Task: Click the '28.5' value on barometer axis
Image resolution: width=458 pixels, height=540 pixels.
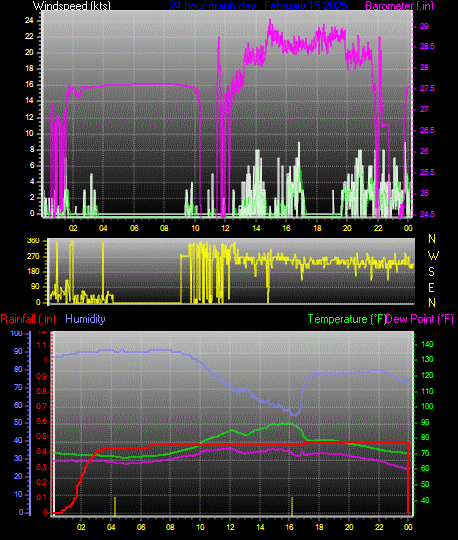Action: click(x=427, y=46)
